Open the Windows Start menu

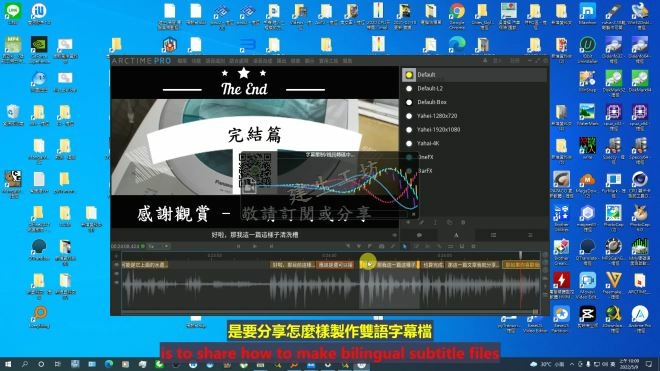(8, 364)
